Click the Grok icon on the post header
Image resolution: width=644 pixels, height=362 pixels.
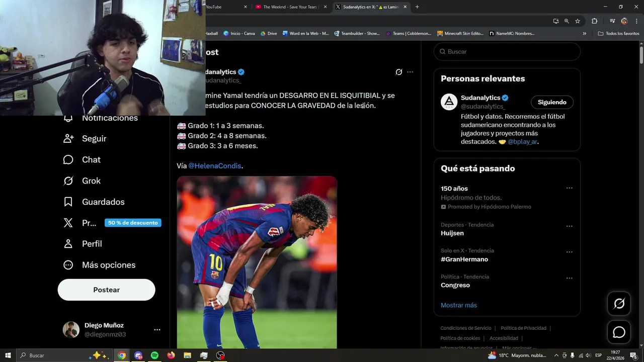[399, 72]
